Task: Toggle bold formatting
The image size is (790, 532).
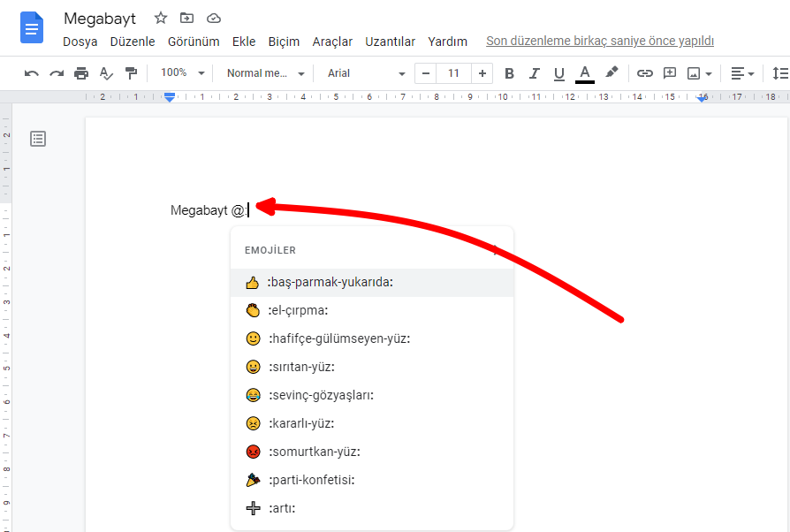Action: point(509,73)
